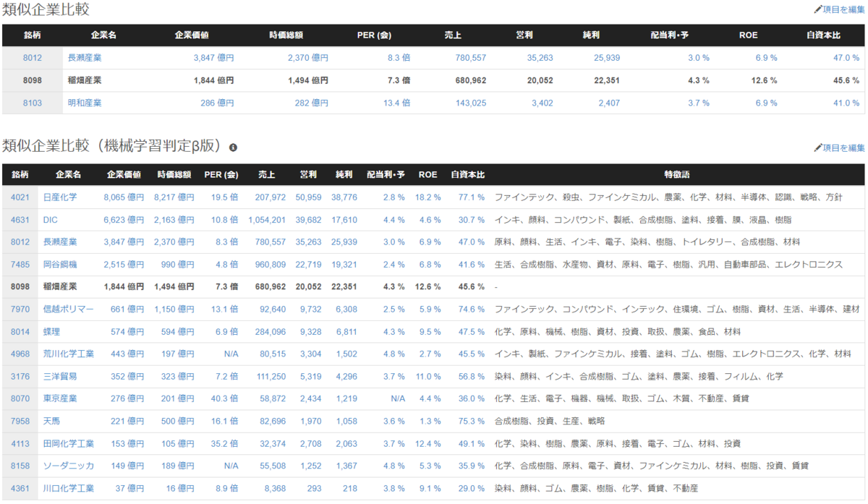Open stock code 4631 link
868x504 pixels.
pyautogui.click(x=20, y=219)
